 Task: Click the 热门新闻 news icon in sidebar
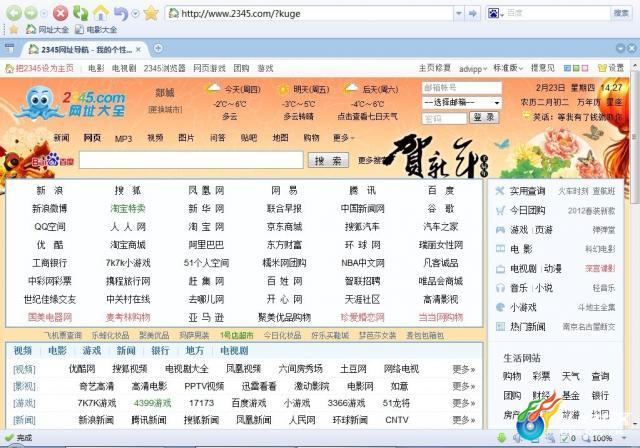pyautogui.click(x=500, y=326)
